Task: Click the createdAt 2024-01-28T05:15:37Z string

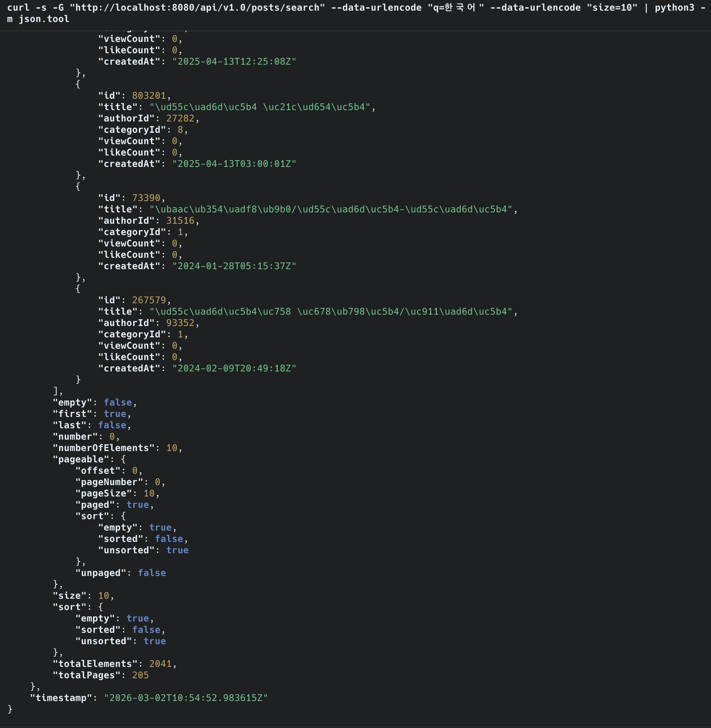Action: click(234, 266)
